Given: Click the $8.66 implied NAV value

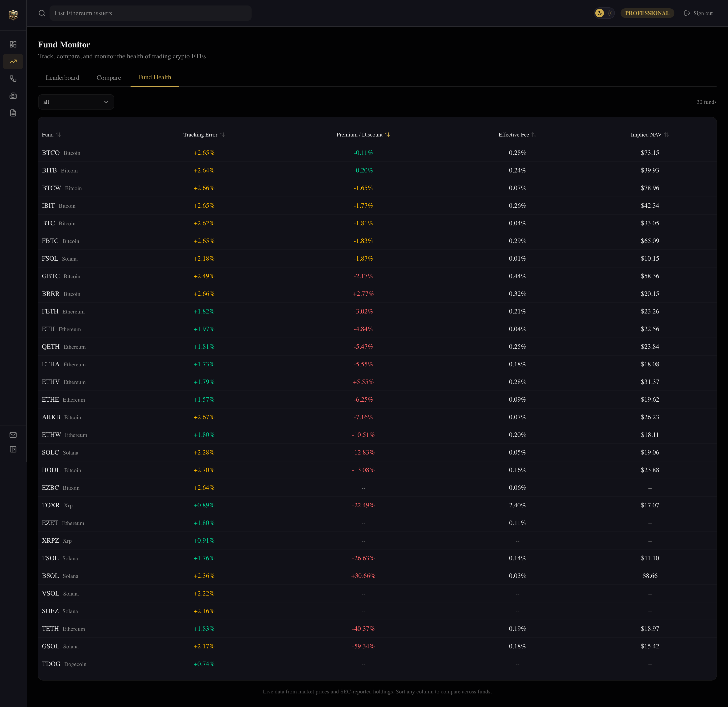Looking at the screenshot, I should click(x=650, y=576).
